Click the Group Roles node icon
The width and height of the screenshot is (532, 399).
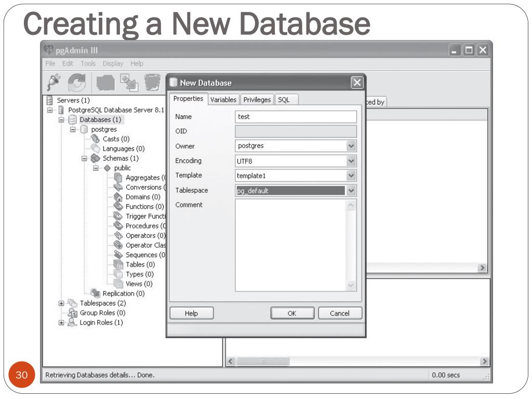(73, 312)
